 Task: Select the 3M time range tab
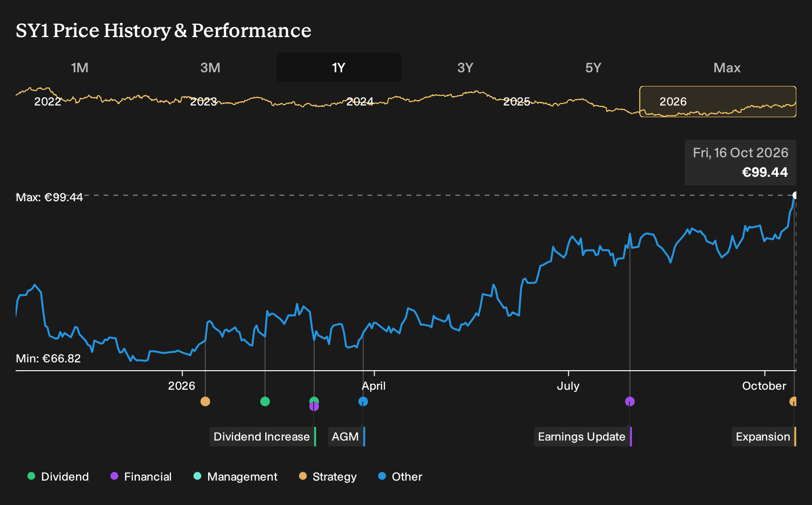210,67
